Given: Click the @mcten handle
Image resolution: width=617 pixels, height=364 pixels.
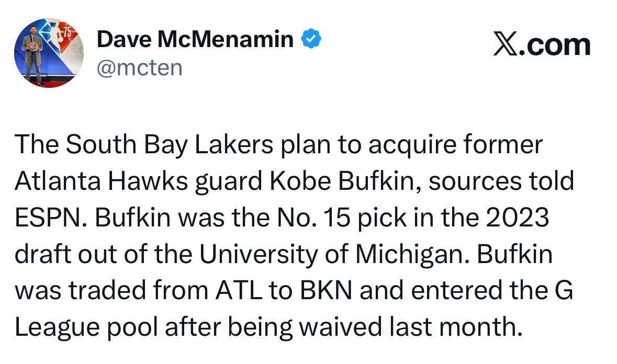Looking at the screenshot, I should pyautogui.click(x=140, y=67).
